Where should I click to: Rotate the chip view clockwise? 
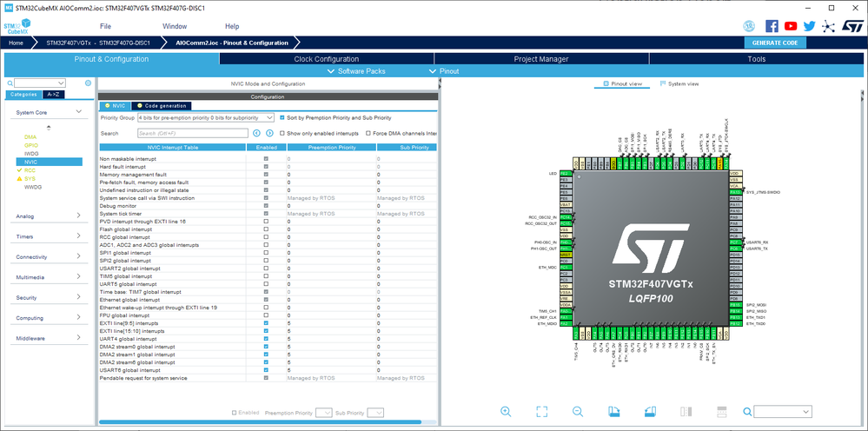coord(614,411)
